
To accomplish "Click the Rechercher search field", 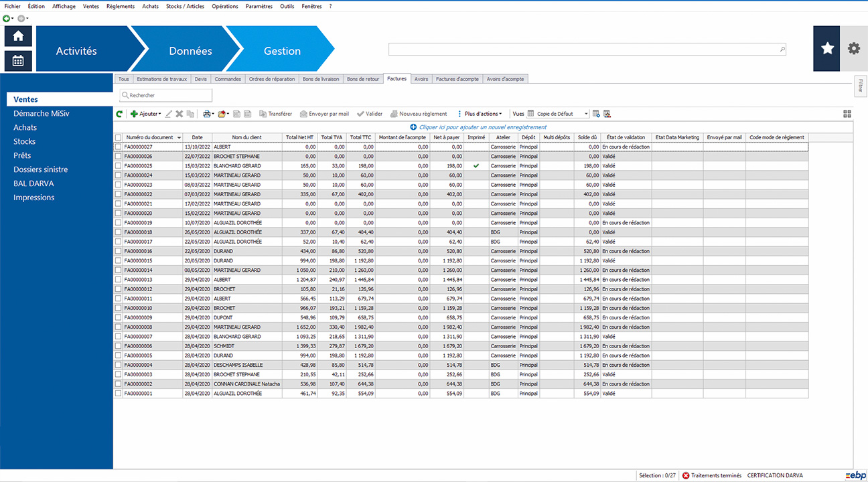I will pyautogui.click(x=166, y=96).
